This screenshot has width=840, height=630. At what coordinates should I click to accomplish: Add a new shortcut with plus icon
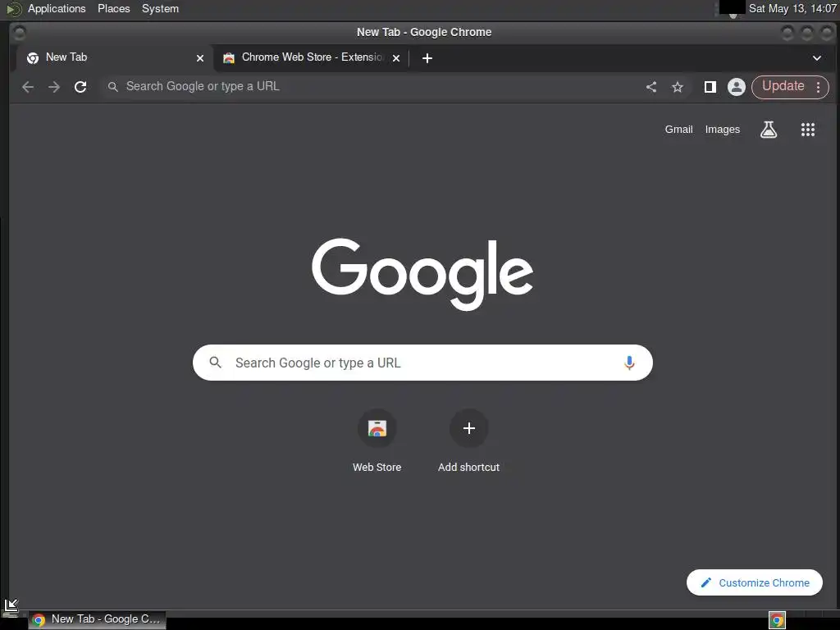[x=468, y=428]
